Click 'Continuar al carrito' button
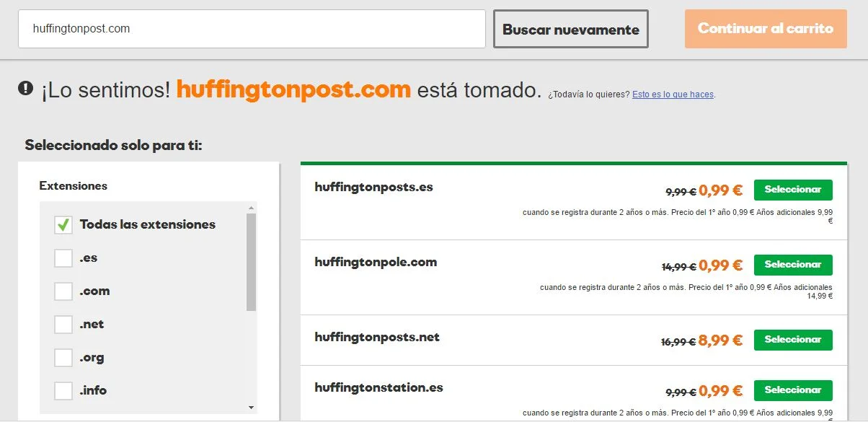This screenshot has width=868, height=422. [766, 29]
